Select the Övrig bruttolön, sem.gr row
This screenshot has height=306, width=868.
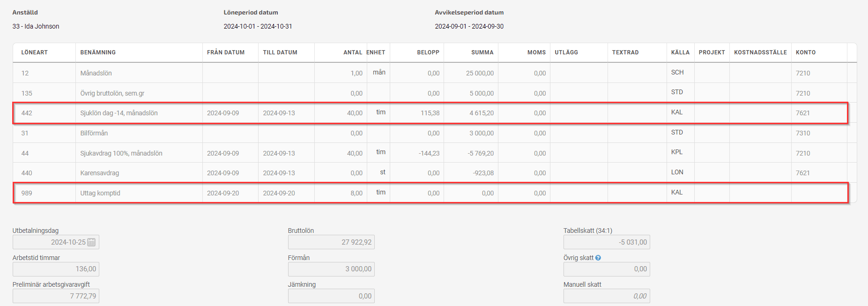coord(435,93)
